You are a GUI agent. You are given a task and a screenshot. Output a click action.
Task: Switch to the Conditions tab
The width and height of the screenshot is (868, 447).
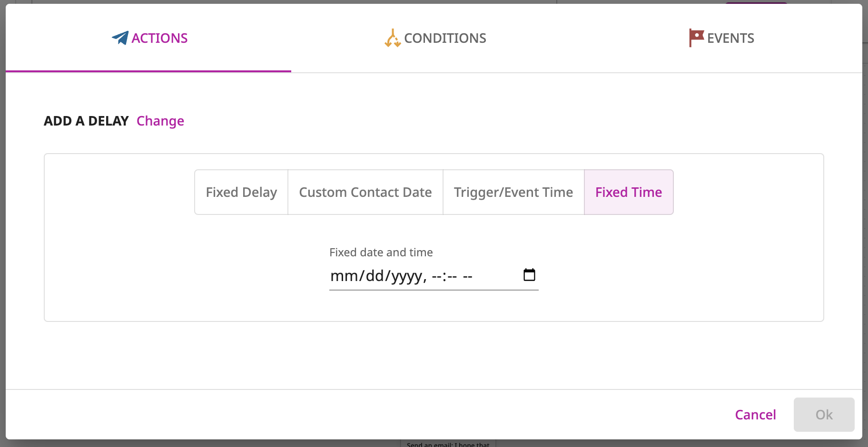tap(434, 38)
